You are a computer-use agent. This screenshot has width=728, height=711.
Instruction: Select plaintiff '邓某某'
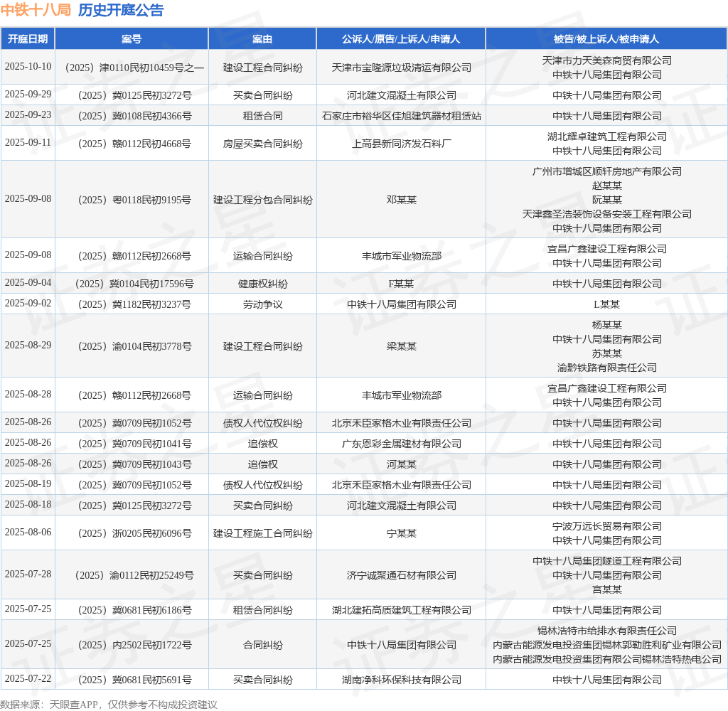pyautogui.click(x=401, y=201)
